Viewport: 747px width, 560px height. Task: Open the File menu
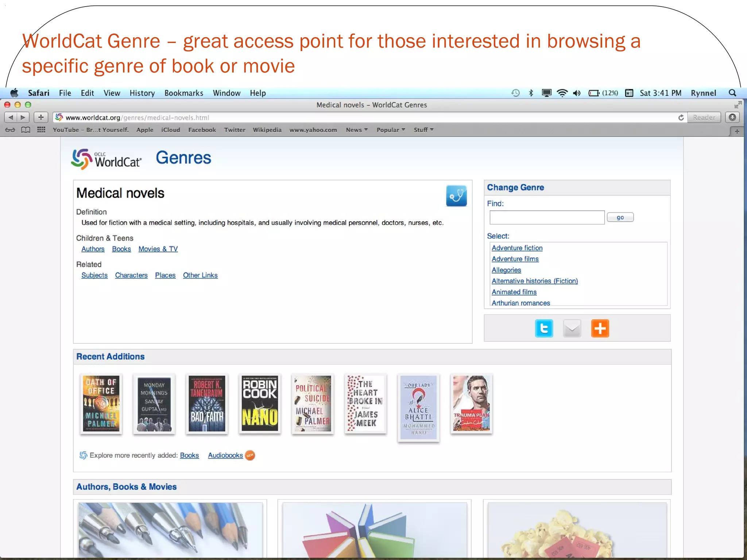coord(65,93)
